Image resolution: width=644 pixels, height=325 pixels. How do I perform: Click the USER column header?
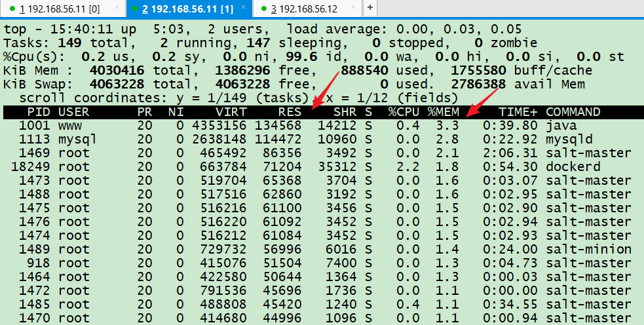tap(73, 112)
